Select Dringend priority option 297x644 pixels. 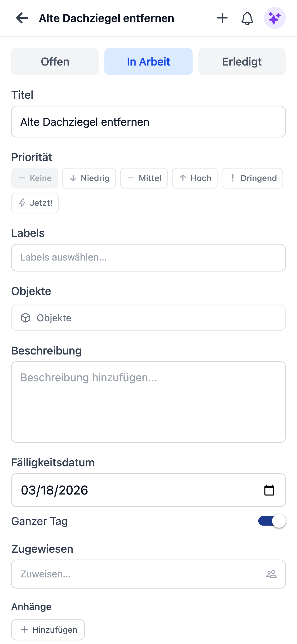pos(252,178)
